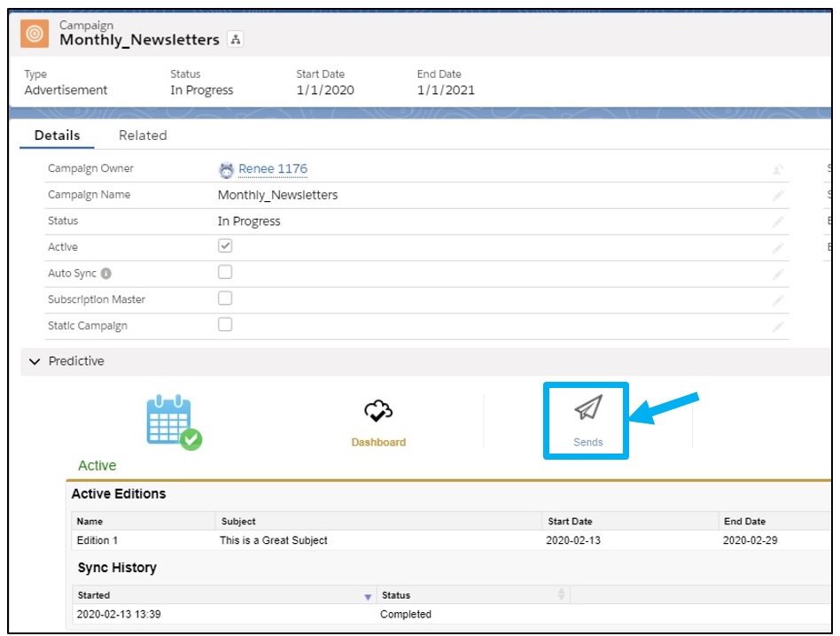Viewport: 840px width, 636px height.
Task: Collapse the Predictive section chevron
Action: (35, 361)
